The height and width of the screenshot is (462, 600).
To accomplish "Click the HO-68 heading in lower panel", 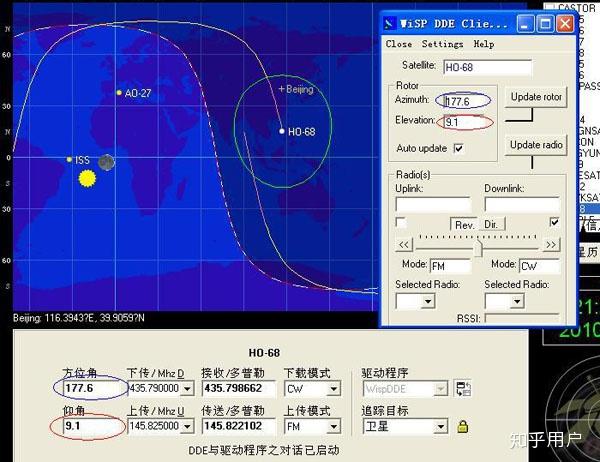I will (x=264, y=353).
